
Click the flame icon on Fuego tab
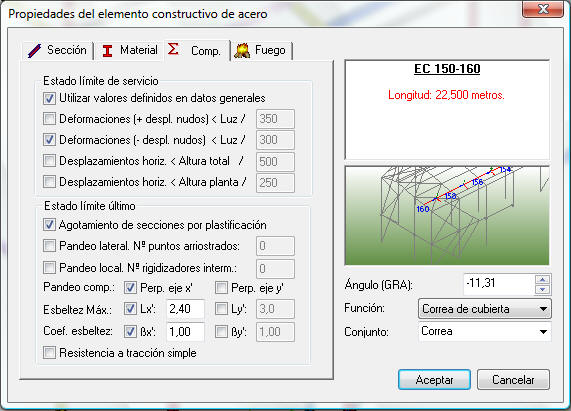242,51
